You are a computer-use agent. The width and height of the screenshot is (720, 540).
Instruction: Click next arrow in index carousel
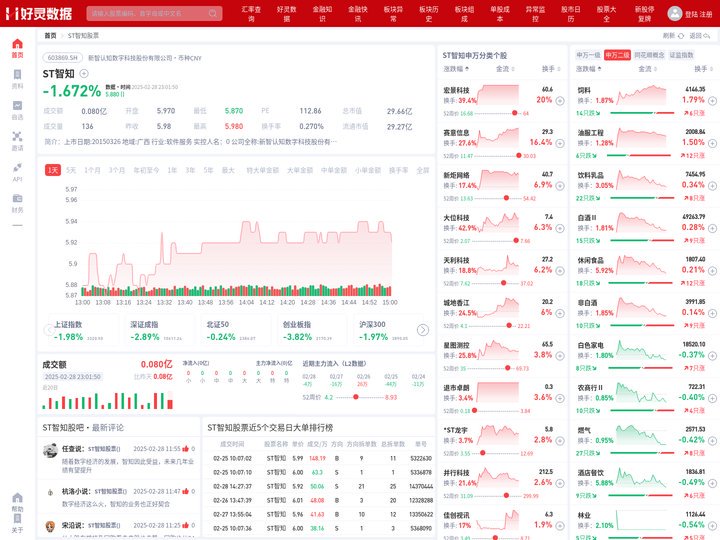coord(422,330)
